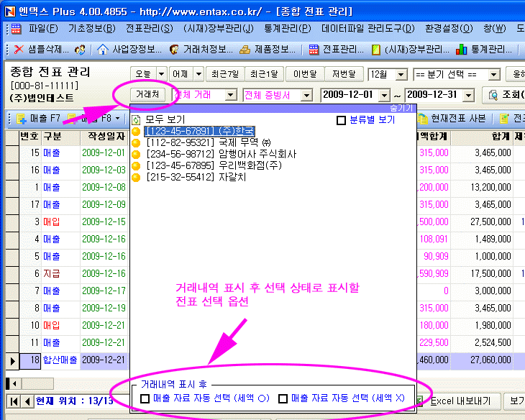Click the 조회 search button
The width and height of the screenshot is (525, 420).
pos(504,95)
